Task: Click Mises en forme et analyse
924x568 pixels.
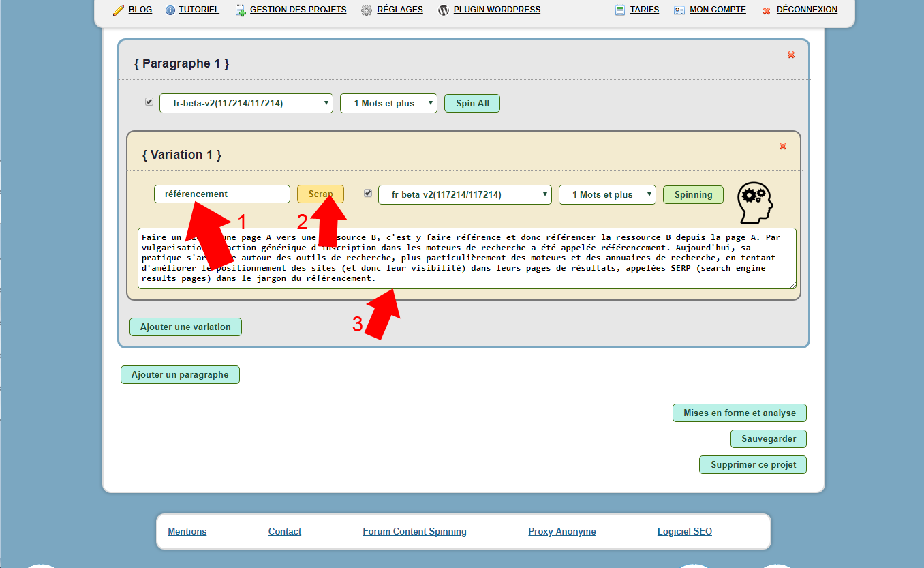Action: (x=739, y=413)
